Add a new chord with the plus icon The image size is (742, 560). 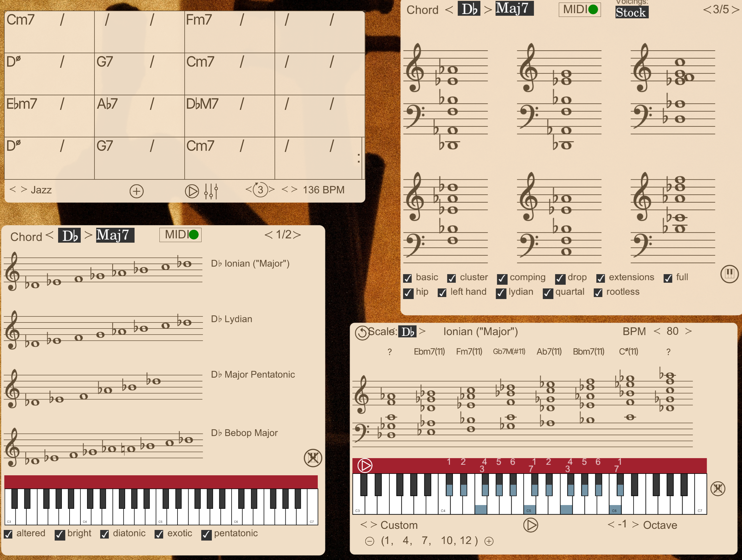click(136, 191)
